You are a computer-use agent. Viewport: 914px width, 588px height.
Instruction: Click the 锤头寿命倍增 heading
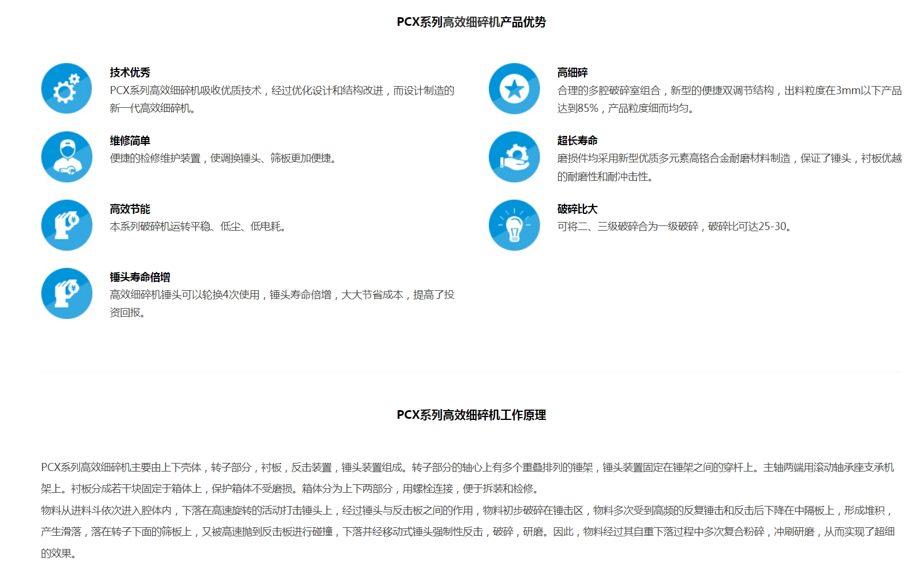click(140, 278)
